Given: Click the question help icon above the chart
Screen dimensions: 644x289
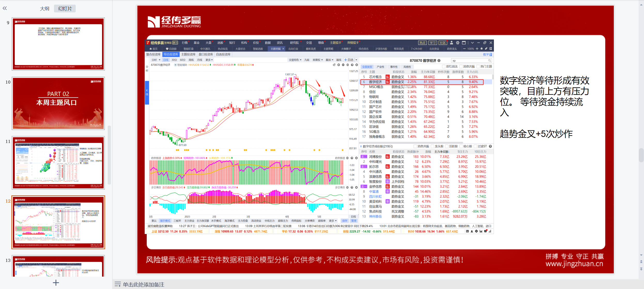Looking at the screenshot, I should [x=352, y=65].
